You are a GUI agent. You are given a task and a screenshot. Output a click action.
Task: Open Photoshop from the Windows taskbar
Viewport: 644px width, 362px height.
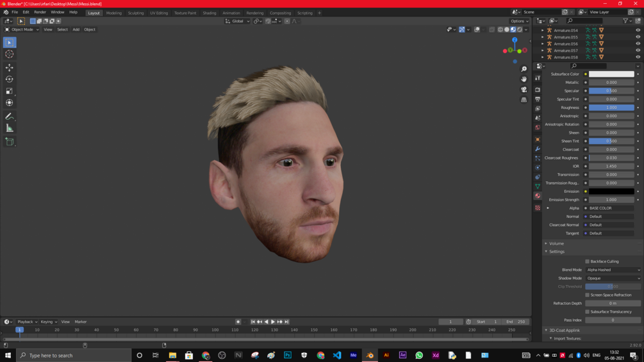(x=288, y=355)
